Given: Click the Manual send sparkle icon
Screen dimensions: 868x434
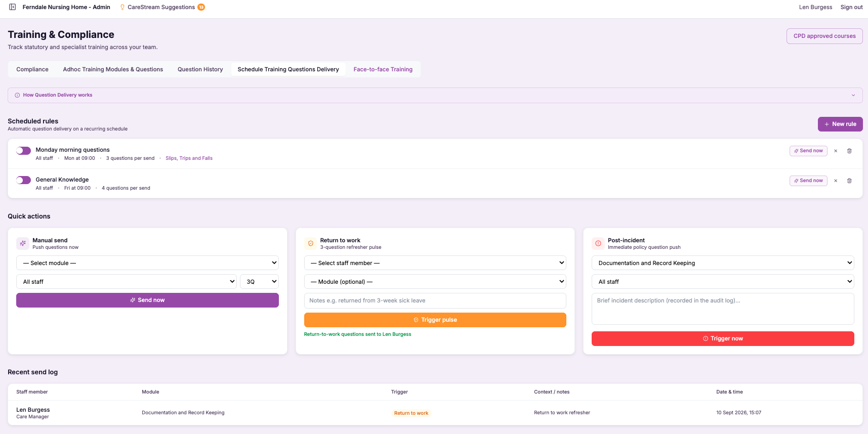Looking at the screenshot, I should 23,243.
